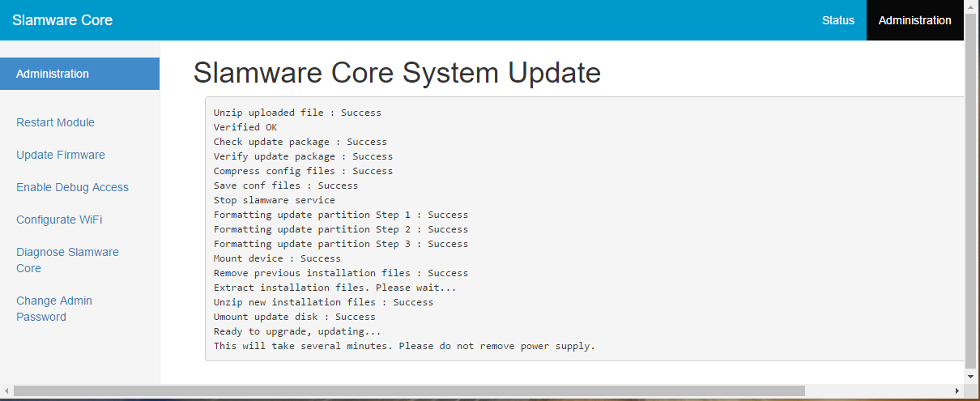Click the vertical scrollbar down arrow

[x=971, y=377]
